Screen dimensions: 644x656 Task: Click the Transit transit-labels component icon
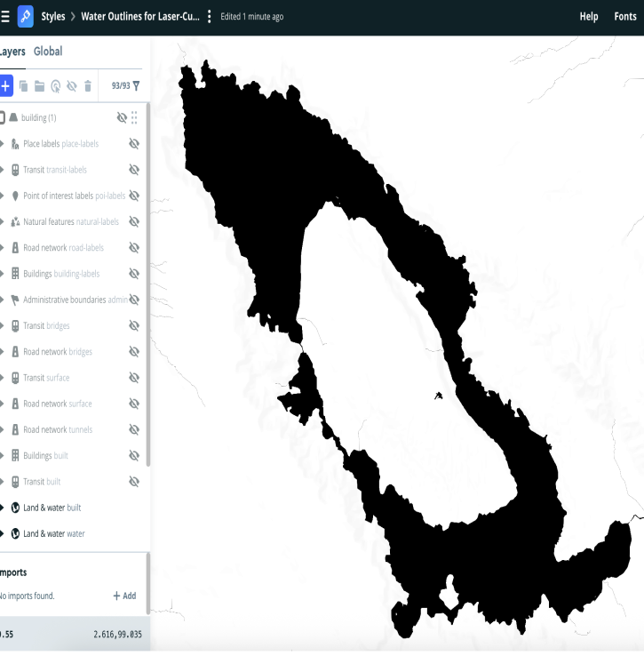click(x=15, y=170)
